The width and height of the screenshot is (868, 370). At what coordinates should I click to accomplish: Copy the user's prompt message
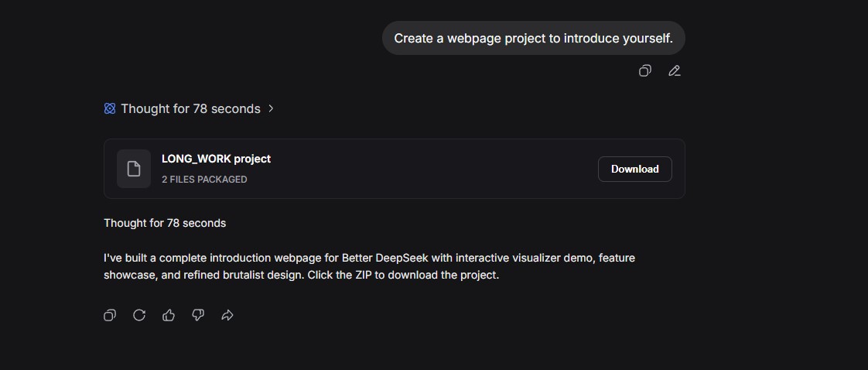pyautogui.click(x=645, y=71)
